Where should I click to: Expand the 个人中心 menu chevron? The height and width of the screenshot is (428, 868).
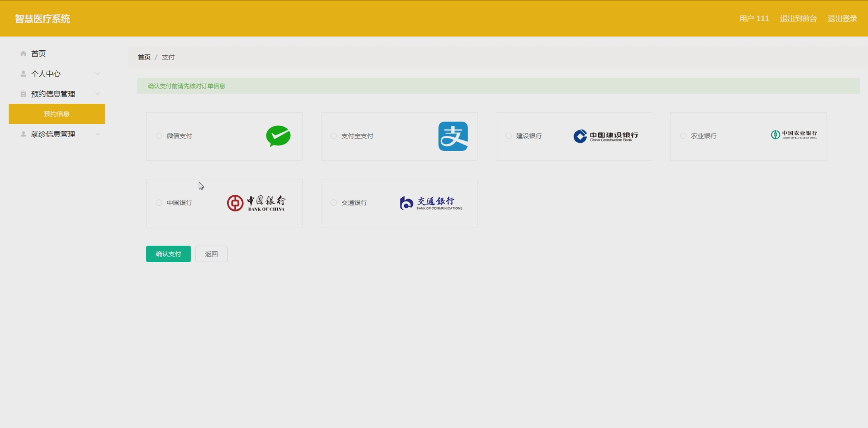[98, 73]
